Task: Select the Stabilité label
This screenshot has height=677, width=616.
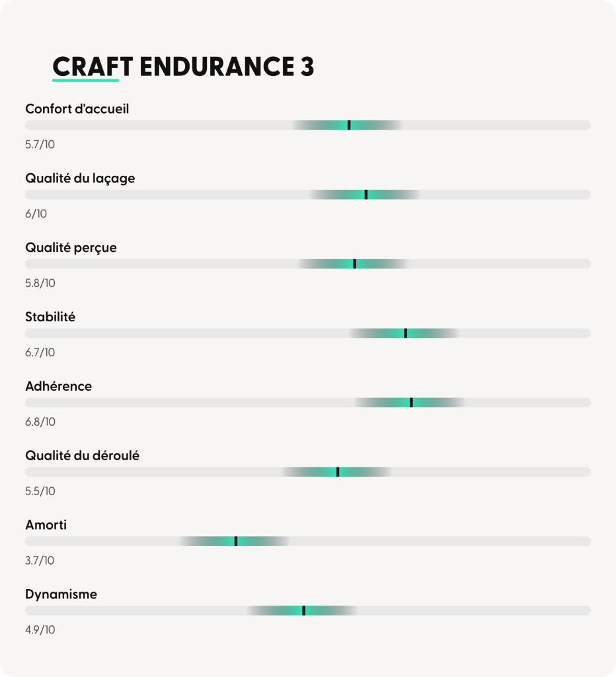Action: tap(50, 317)
